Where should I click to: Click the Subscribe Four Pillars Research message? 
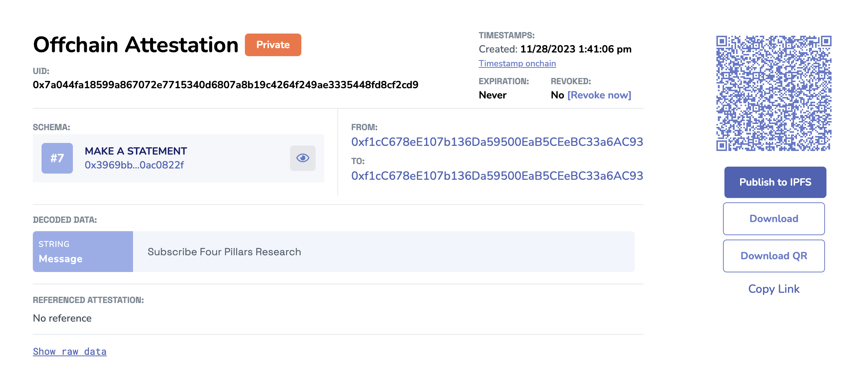point(224,252)
